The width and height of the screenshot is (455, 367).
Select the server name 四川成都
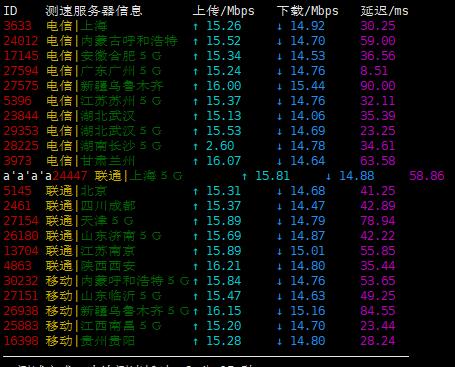click(x=108, y=206)
